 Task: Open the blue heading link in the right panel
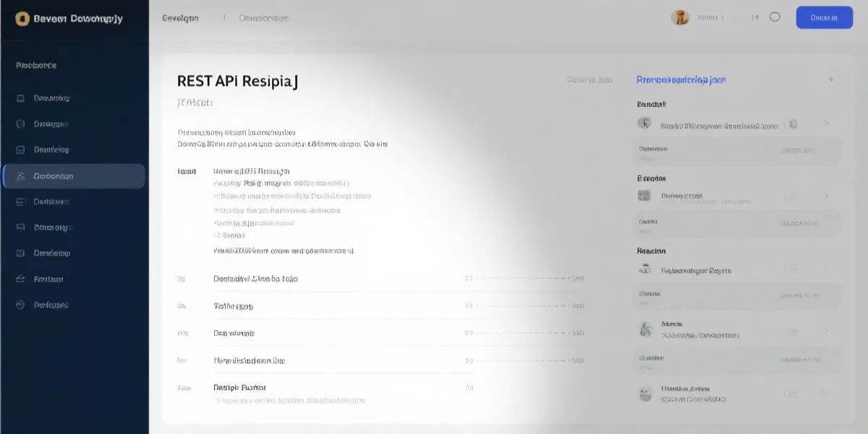pyautogui.click(x=681, y=80)
